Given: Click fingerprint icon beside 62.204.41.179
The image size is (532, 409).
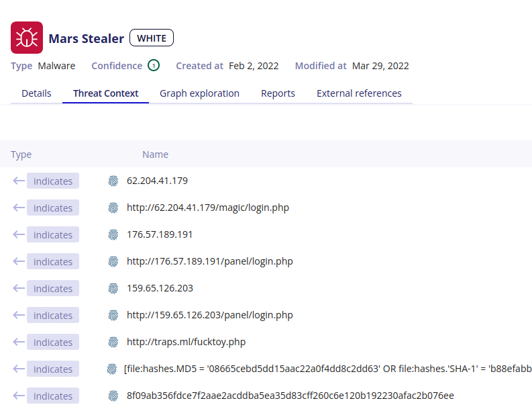Looking at the screenshot, I should click(113, 181).
